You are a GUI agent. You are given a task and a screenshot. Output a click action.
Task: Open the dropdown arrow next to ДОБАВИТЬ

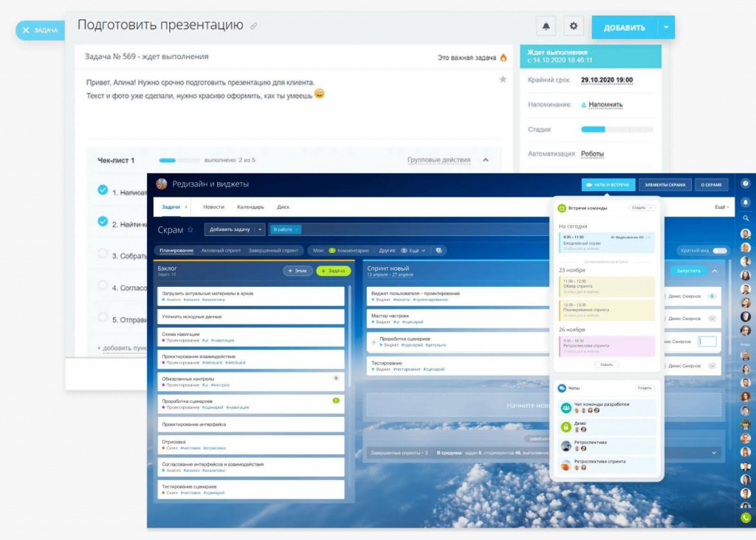[665, 28]
